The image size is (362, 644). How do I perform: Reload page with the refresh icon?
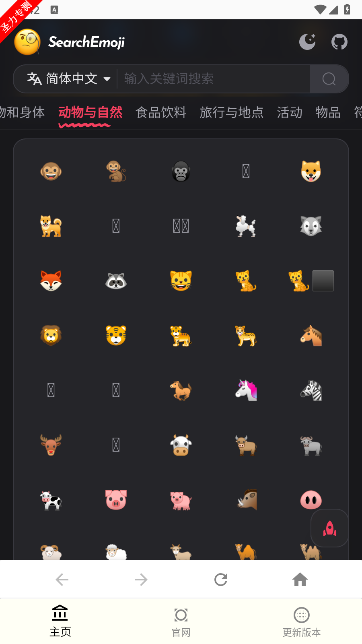point(221,580)
